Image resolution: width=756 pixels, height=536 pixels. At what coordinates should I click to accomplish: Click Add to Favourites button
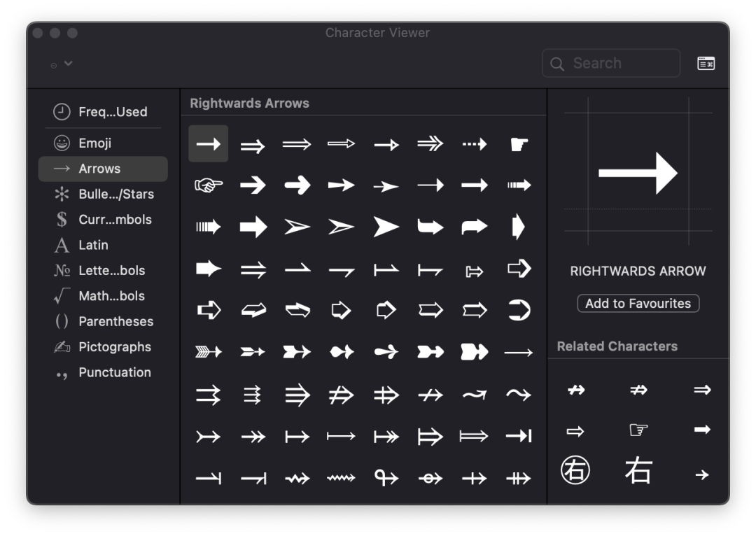click(x=638, y=304)
